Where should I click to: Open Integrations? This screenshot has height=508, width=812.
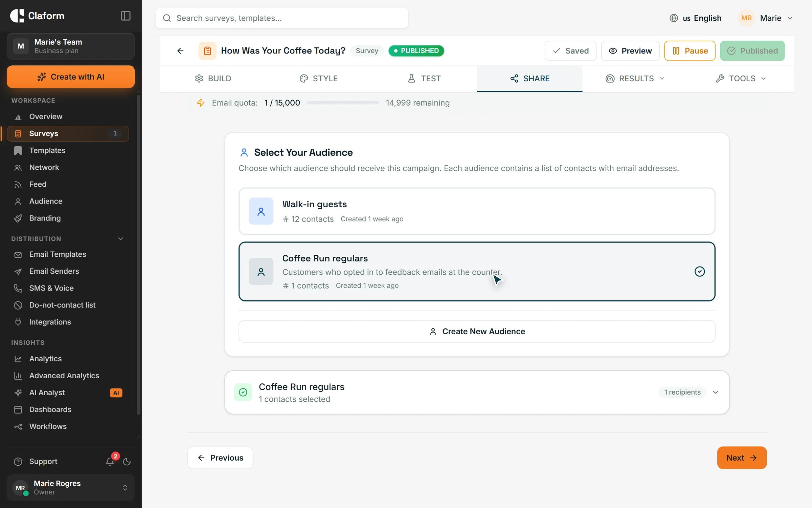pos(68,322)
